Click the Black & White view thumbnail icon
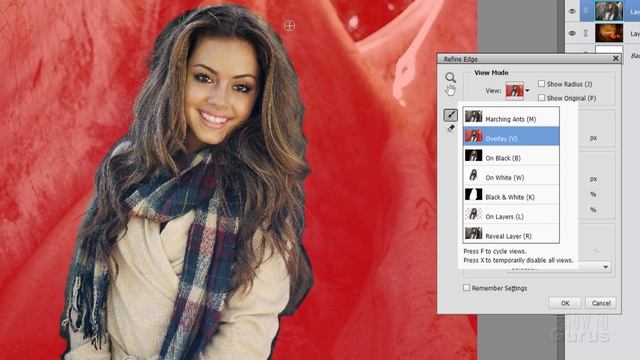This screenshot has height=360, width=640. point(473,194)
